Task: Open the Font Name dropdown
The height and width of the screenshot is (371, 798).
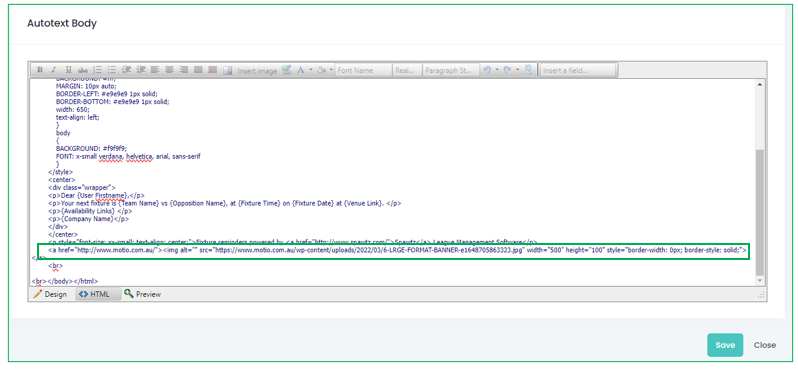Action: 364,70
